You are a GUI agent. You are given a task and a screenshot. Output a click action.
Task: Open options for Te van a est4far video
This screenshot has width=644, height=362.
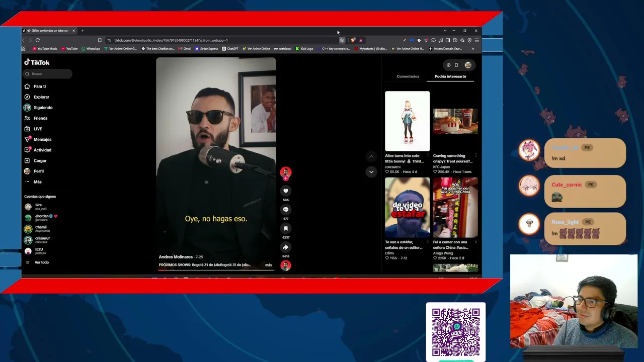click(x=428, y=242)
